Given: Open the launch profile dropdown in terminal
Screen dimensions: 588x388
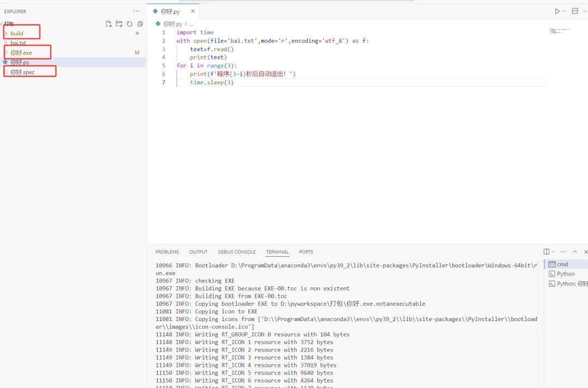Looking at the screenshot, I should (x=553, y=251).
